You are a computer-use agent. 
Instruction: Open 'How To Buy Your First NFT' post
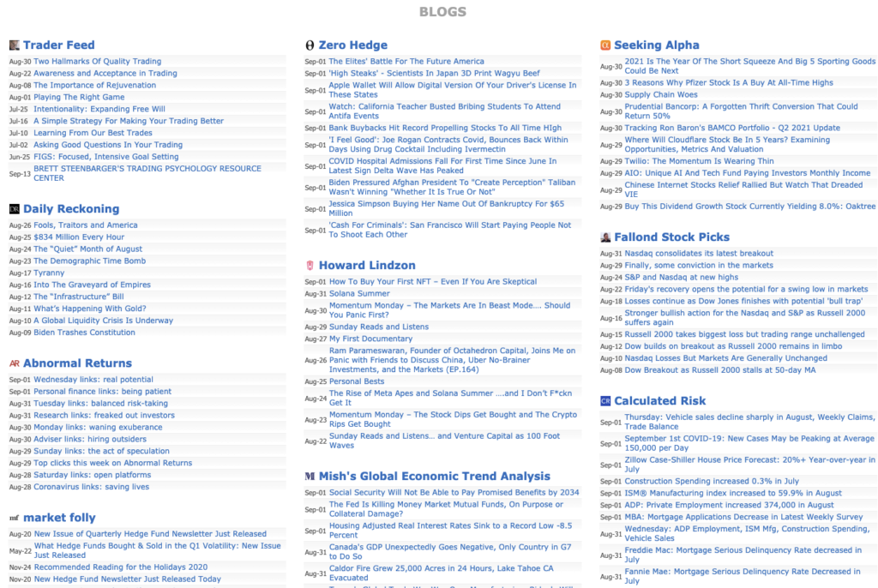(x=433, y=282)
